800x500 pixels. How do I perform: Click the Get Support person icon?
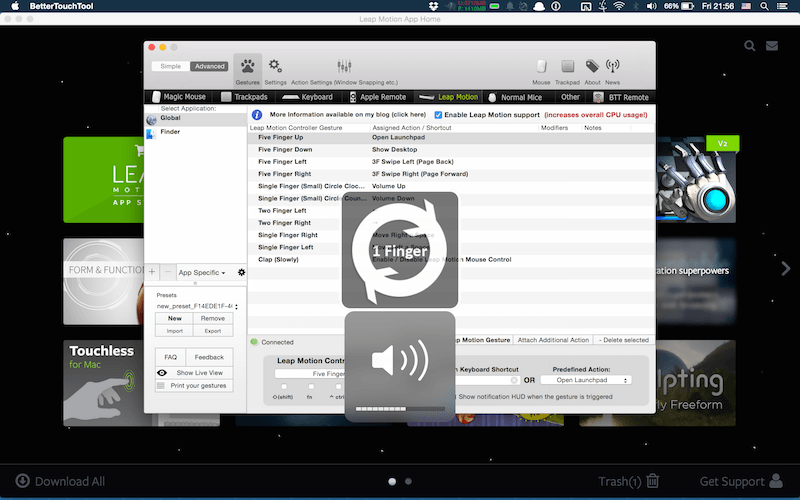(x=776, y=481)
